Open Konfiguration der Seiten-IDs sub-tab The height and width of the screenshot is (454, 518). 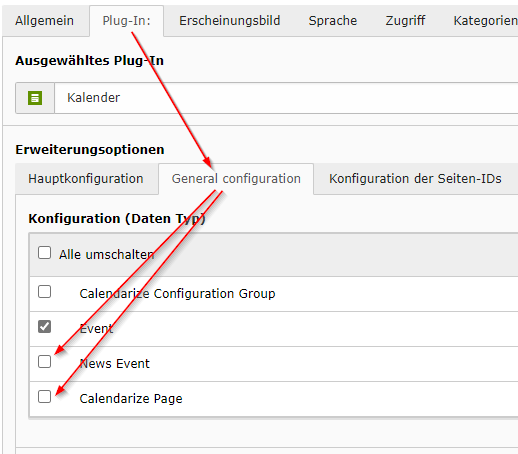click(415, 179)
